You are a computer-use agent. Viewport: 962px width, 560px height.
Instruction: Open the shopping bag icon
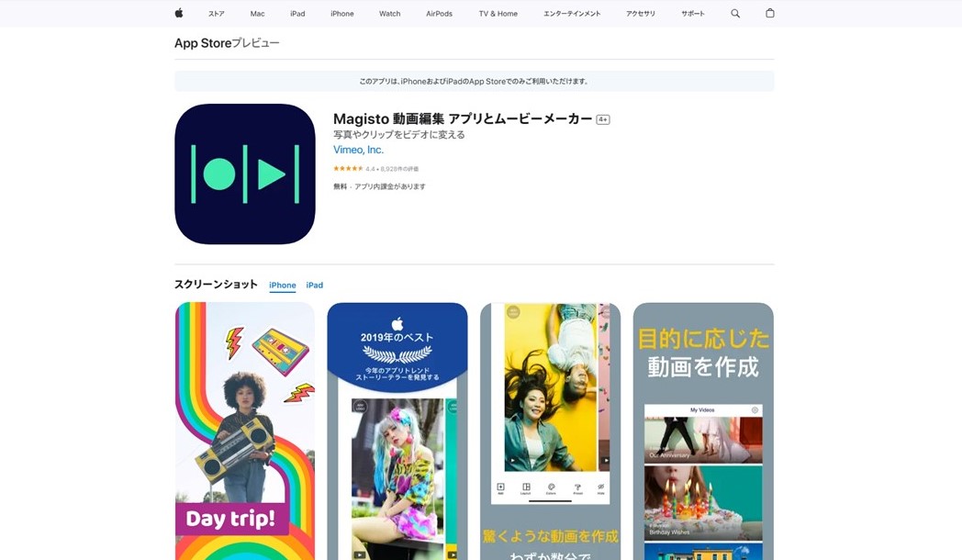(770, 14)
